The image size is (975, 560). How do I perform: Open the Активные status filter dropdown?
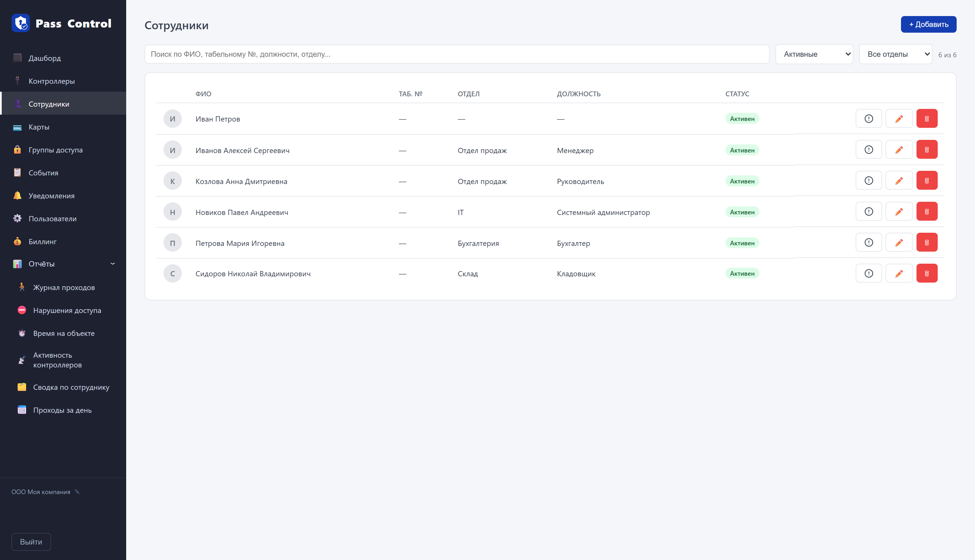pyautogui.click(x=814, y=54)
